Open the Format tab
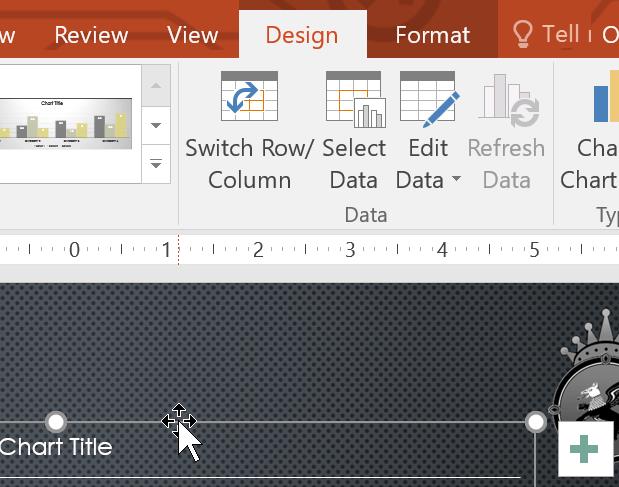This screenshot has width=619, height=487. pyautogui.click(x=432, y=35)
